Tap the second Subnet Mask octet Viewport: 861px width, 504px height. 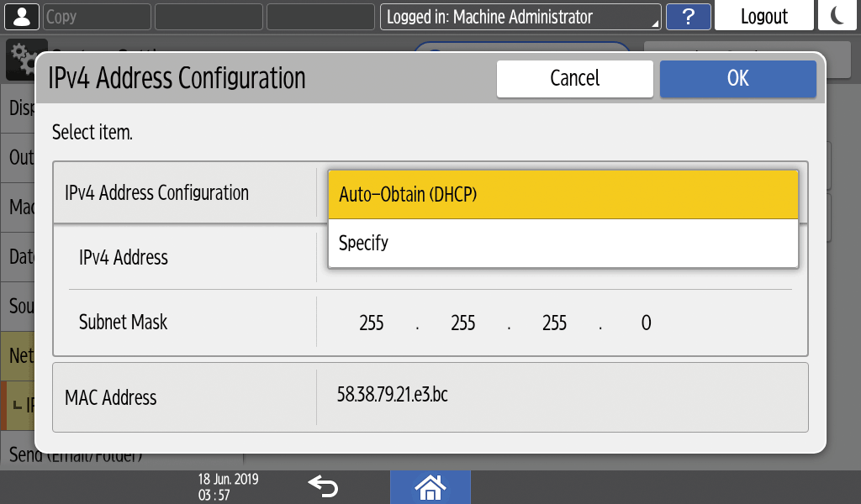coord(462,323)
